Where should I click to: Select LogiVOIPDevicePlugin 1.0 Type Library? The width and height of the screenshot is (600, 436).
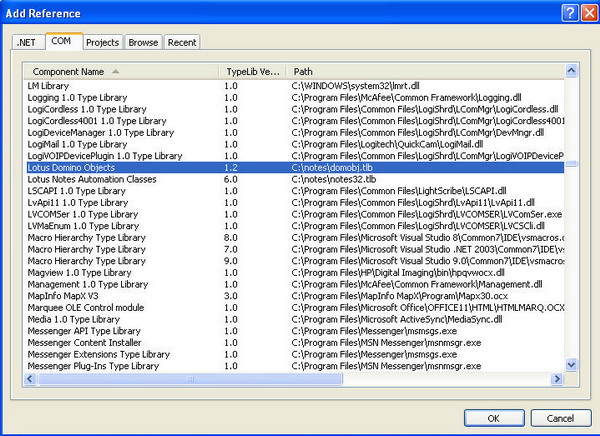[295, 156]
